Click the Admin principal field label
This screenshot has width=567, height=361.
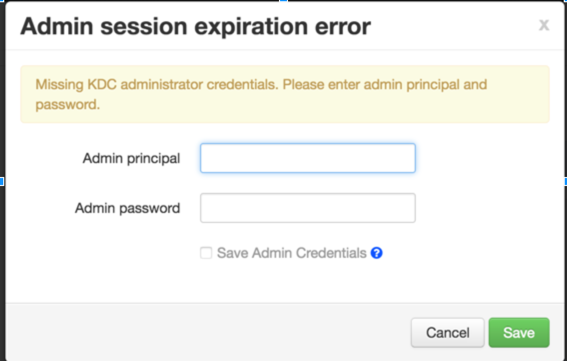pos(131,158)
